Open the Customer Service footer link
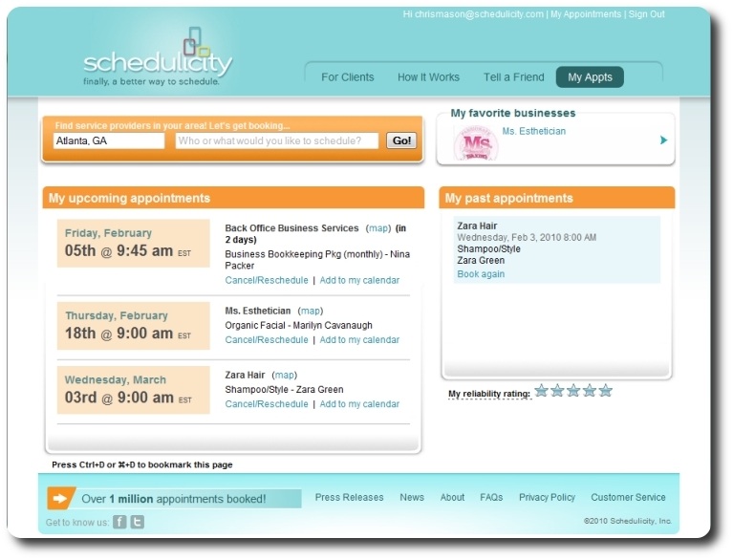Viewport: 733px width, 560px height. pos(628,497)
